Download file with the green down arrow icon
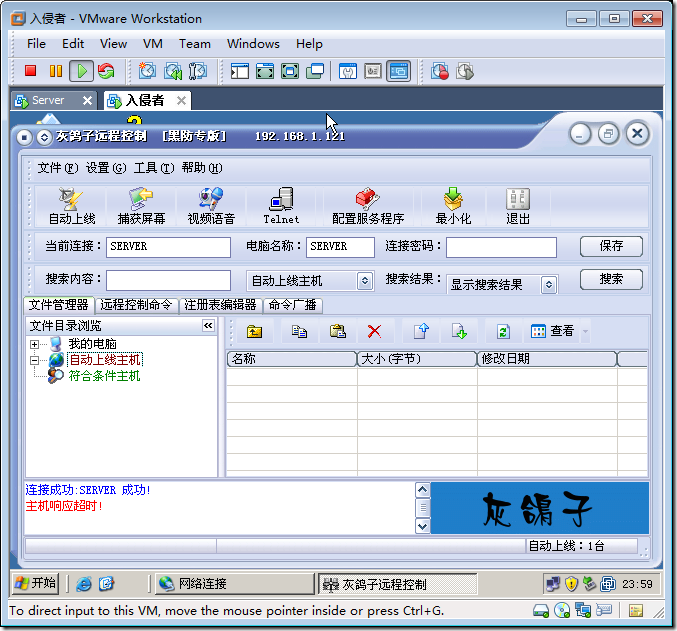This screenshot has height=631, width=677. point(459,332)
